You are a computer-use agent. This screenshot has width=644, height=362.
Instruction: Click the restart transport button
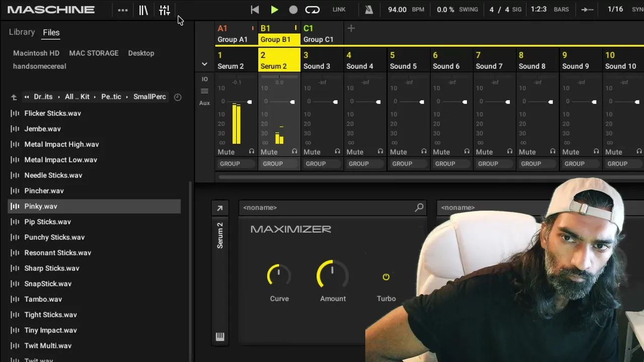(x=255, y=10)
